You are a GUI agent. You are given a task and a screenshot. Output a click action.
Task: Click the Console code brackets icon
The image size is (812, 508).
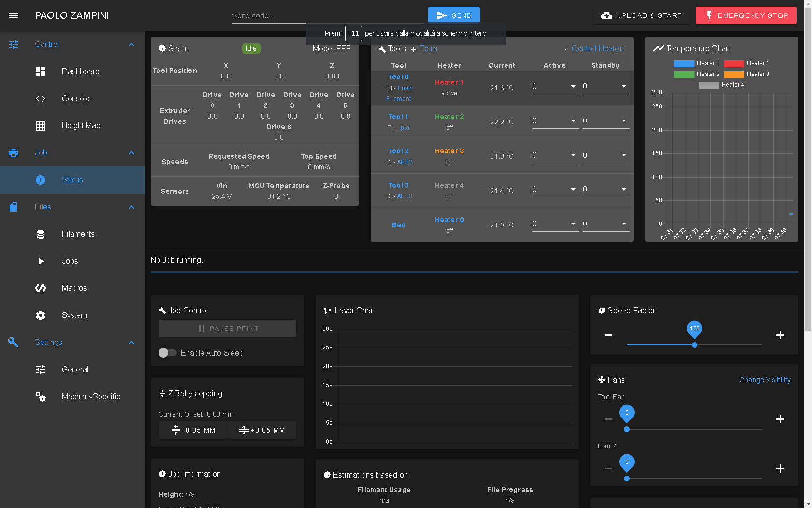pos(41,98)
